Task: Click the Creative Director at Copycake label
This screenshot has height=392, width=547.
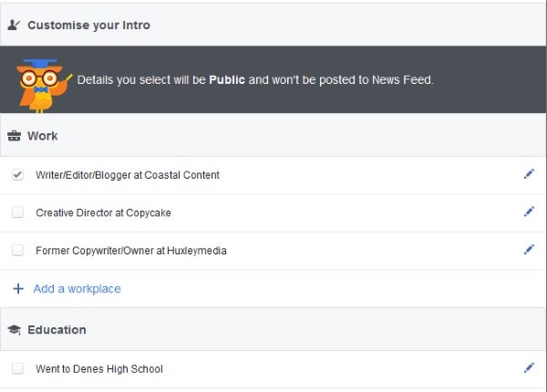Action: (103, 212)
